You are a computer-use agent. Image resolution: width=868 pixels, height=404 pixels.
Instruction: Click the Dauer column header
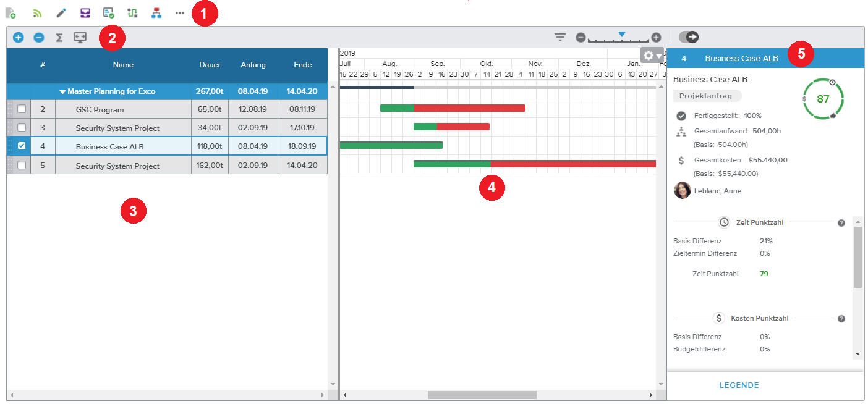coord(210,65)
